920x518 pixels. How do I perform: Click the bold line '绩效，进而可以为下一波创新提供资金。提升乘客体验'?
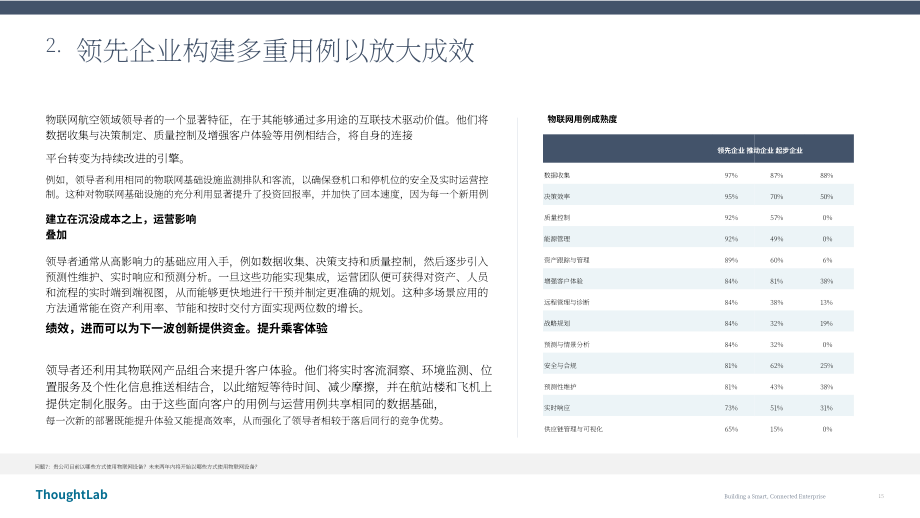(x=187, y=329)
